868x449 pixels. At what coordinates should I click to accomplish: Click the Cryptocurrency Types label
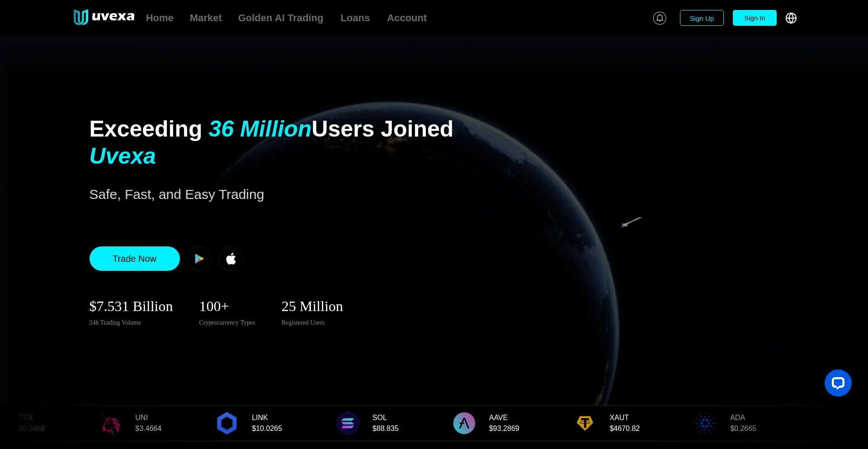pyautogui.click(x=227, y=323)
